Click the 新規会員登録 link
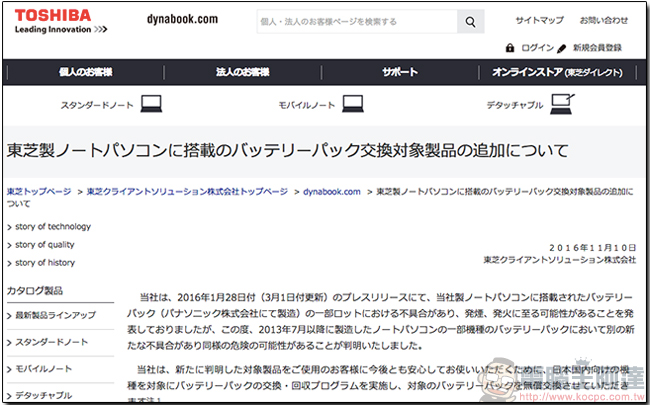The image size is (650, 405). [x=597, y=48]
